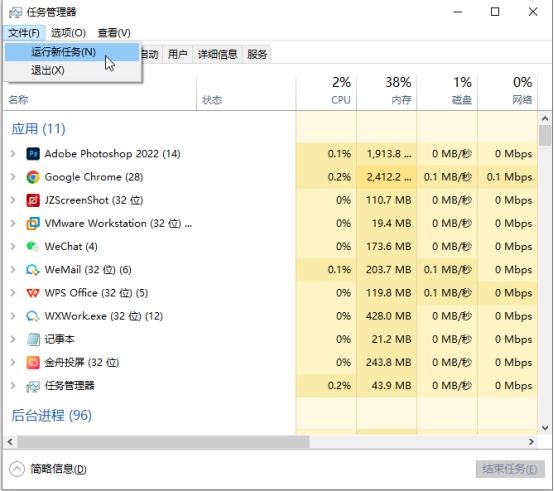Click the WeChat green icon
Image resolution: width=554 pixels, height=491 pixels.
tap(33, 247)
